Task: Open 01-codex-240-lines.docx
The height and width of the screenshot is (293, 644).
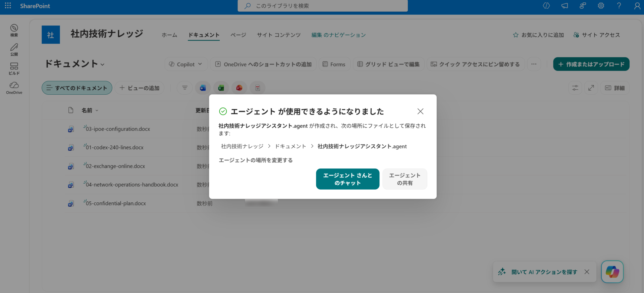Action: pyautogui.click(x=114, y=147)
